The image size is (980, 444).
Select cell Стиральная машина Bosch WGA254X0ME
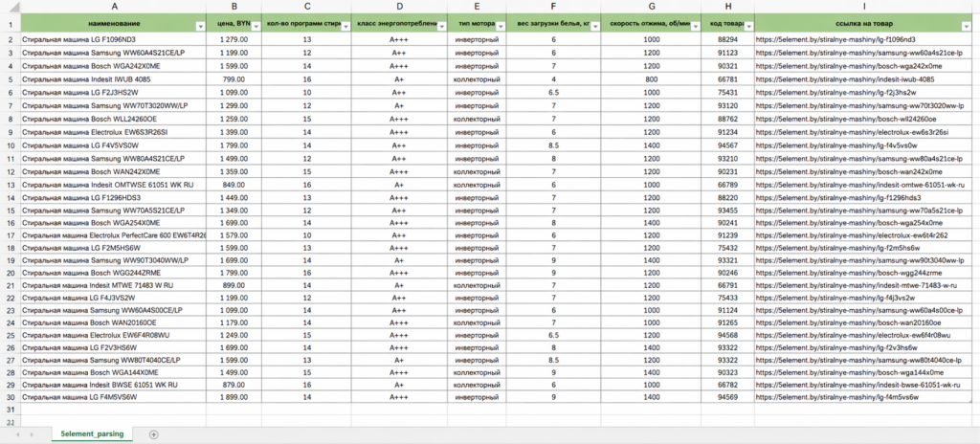(114, 222)
